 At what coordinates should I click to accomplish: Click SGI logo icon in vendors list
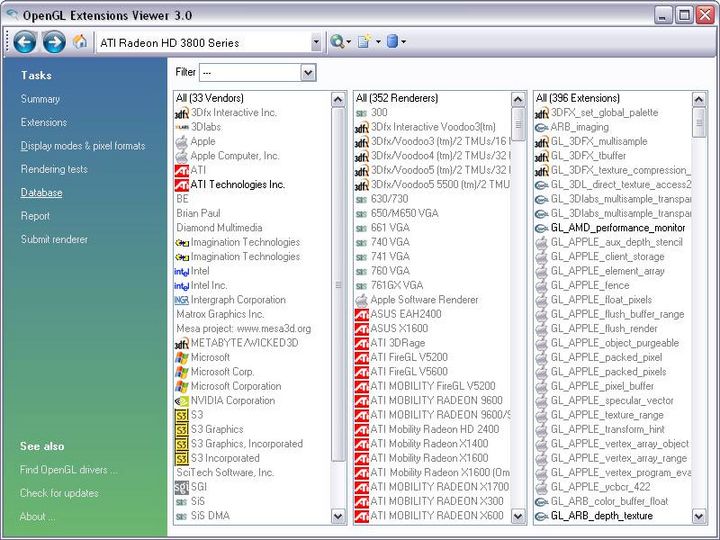182,487
